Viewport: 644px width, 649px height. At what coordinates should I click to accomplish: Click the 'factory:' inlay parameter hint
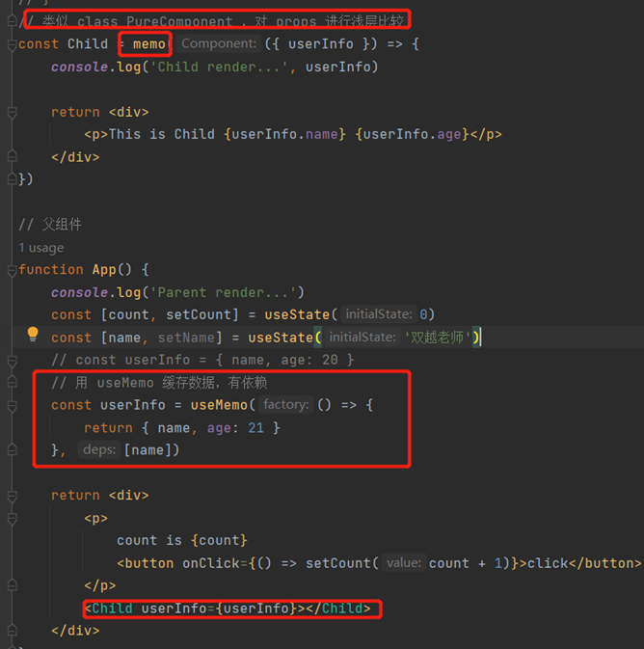tap(286, 404)
